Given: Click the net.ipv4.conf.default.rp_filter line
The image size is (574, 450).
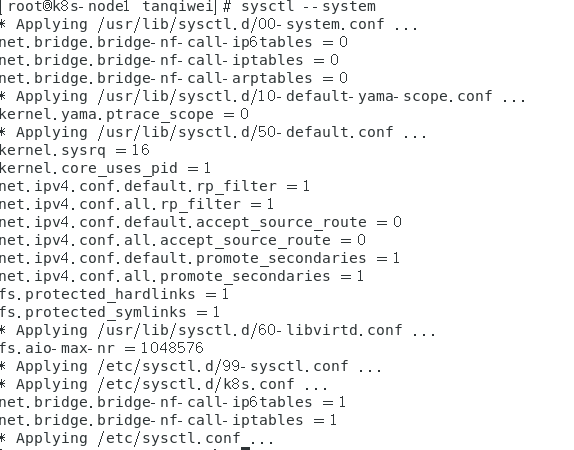Looking at the screenshot, I should pos(155,186).
